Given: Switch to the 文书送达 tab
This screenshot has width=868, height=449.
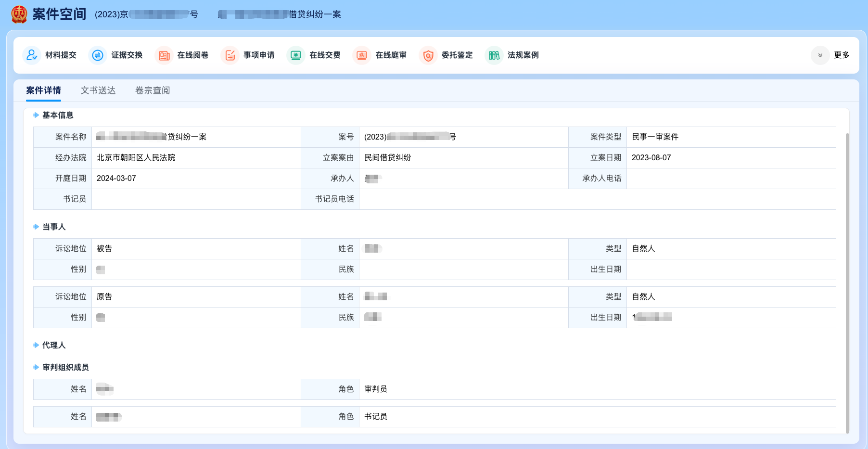Looking at the screenshot, I should (x=98, y=90).
